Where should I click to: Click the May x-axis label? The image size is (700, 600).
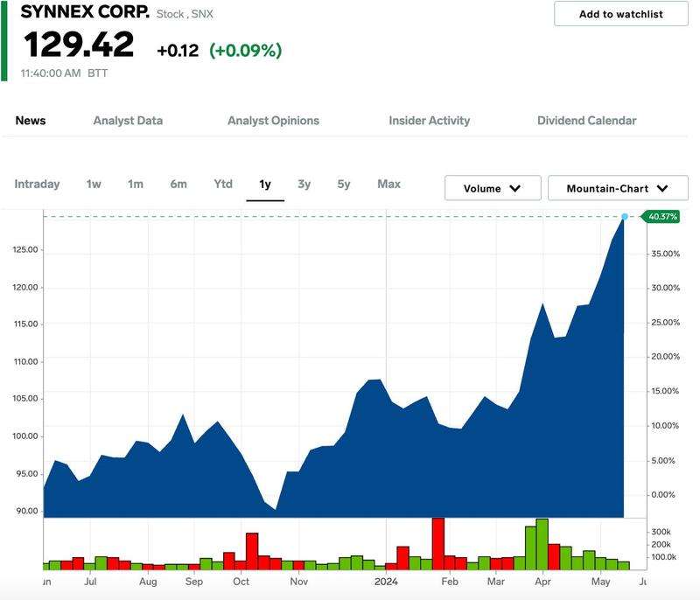click(x=600, y=582)
